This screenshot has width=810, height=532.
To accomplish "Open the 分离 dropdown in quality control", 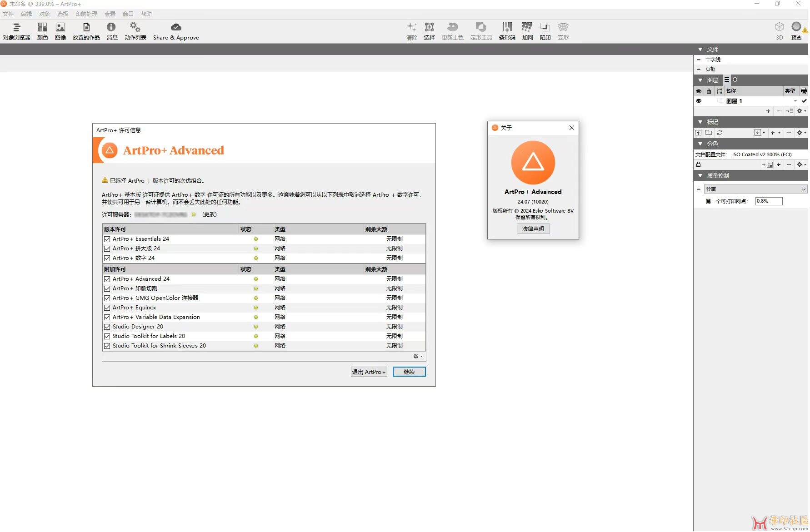I will point(755,189).
